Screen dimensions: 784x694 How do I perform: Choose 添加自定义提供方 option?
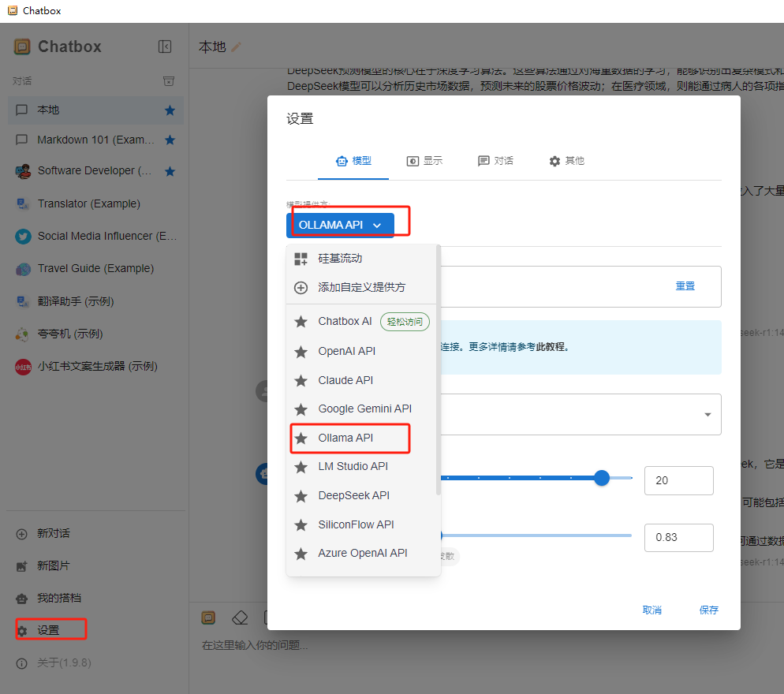point(361,288)
